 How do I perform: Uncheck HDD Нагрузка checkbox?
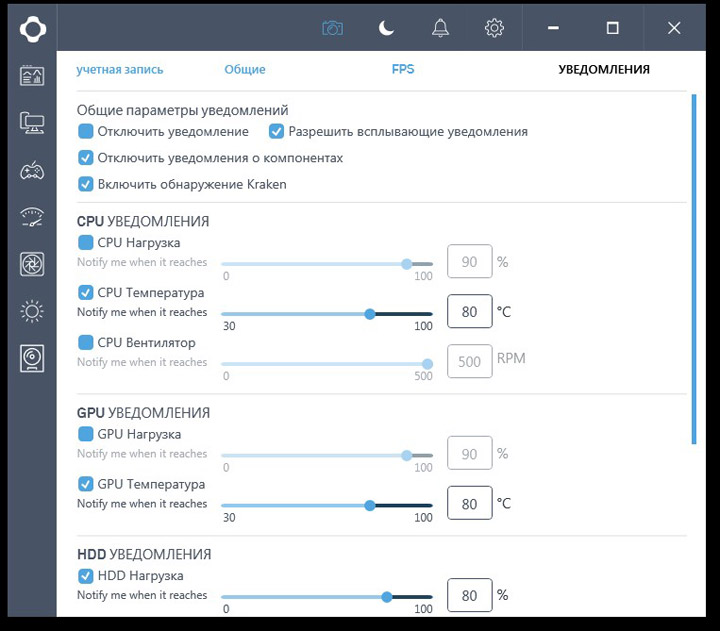click(85, 575)
